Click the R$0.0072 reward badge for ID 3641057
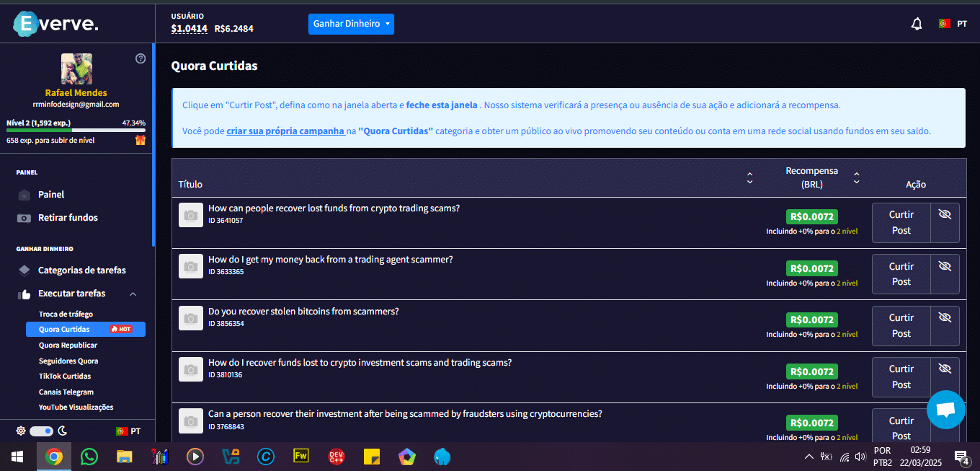The width and height of the screenshot is (980, 471). pyautogui.click(x=812, y=217)
